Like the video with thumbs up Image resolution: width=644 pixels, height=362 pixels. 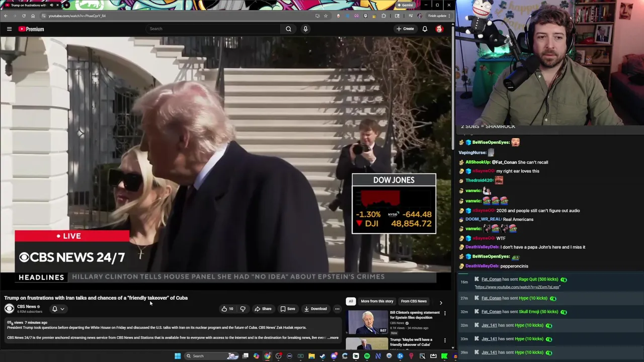[227, 309]
